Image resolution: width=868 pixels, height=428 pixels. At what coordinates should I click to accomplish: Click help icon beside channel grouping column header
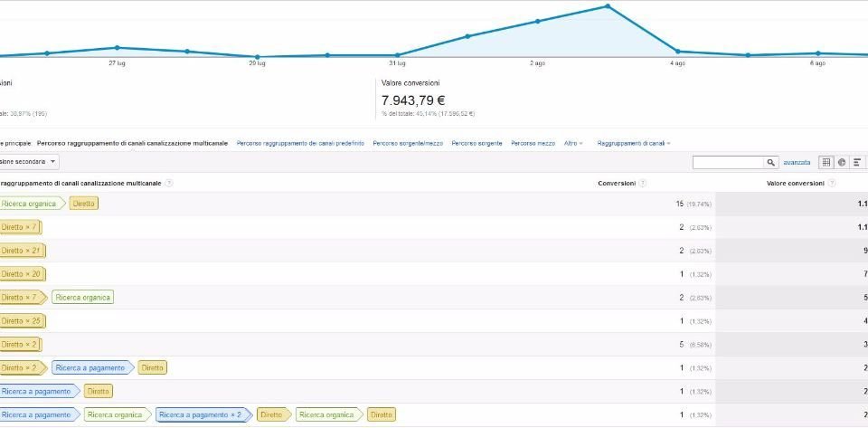tap(169, 183)
